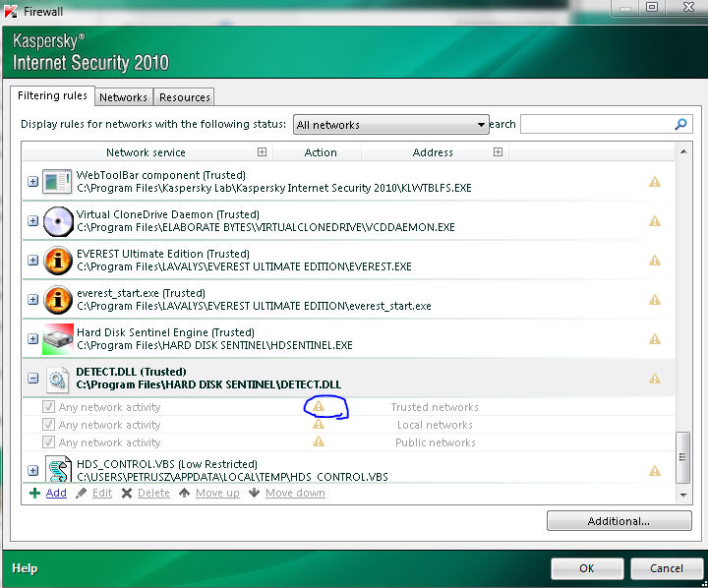Click the search magnifier icon
Screen dimensions: 708x588
[680, 124]
